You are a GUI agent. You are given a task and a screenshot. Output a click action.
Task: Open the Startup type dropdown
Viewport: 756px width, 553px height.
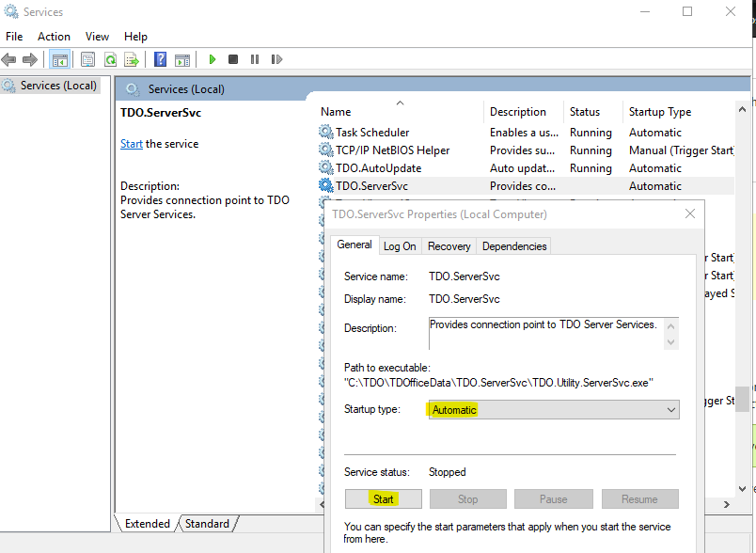click(553, 410)
